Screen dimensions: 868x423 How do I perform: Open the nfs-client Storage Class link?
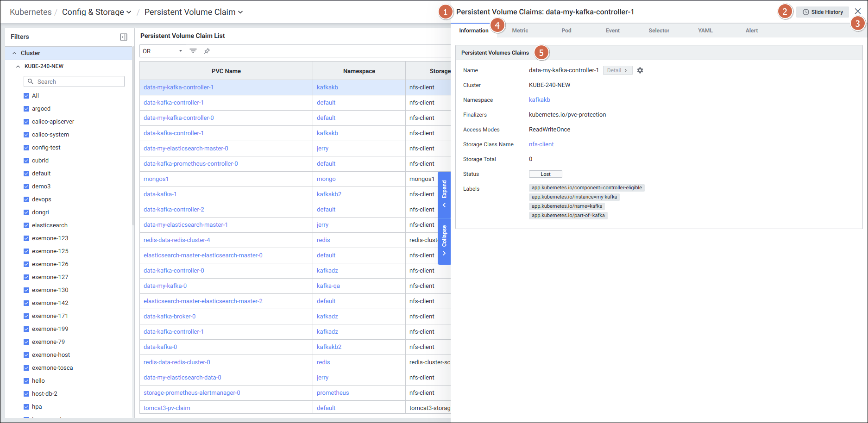pos(541,144)
